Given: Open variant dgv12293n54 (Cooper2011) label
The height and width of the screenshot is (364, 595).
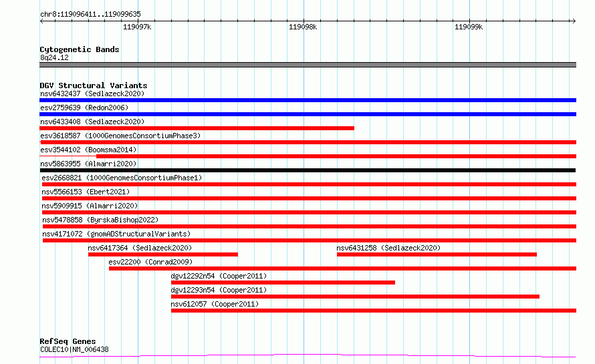Looking at the screenshot, I should pyautogui.click(x=219, y=290).
